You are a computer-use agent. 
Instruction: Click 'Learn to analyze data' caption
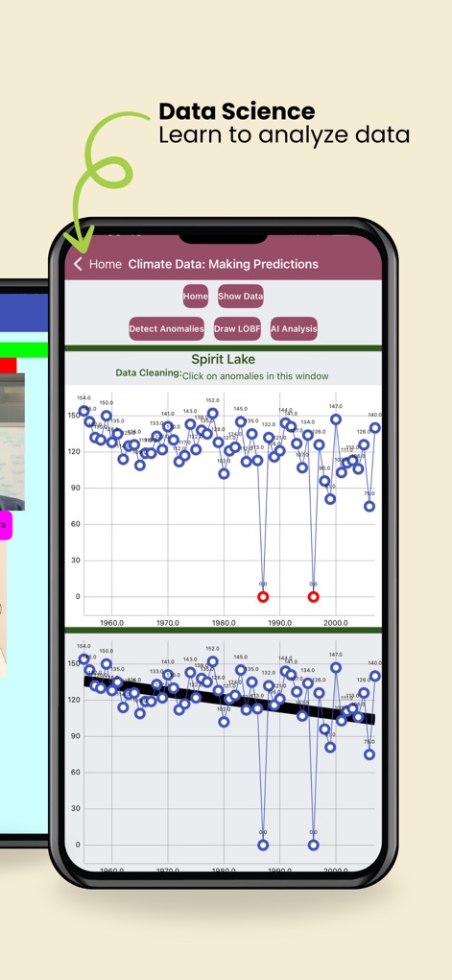coord(284,135)
